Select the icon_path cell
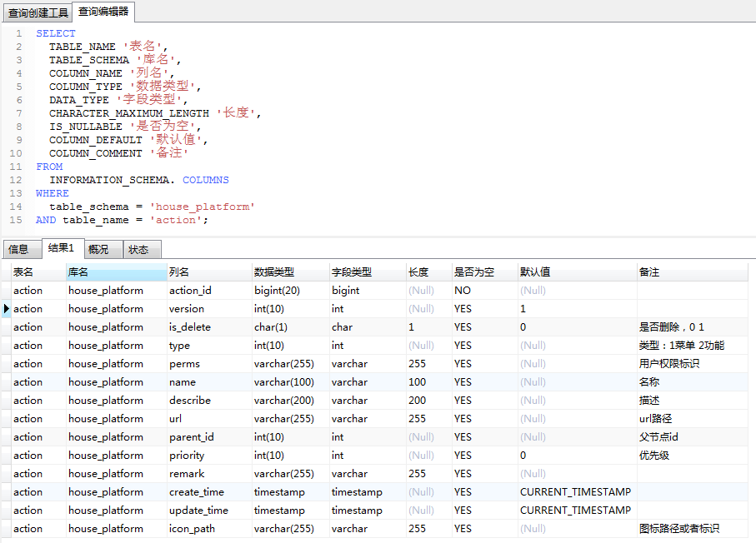The width and height of the screenshot is (756, 543). (209, 529)
